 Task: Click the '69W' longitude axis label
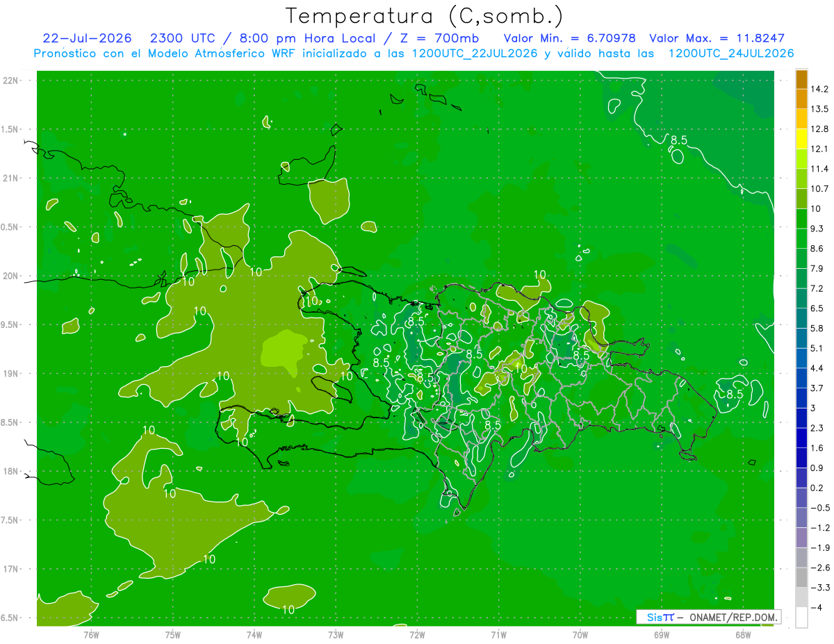[662, 635]
